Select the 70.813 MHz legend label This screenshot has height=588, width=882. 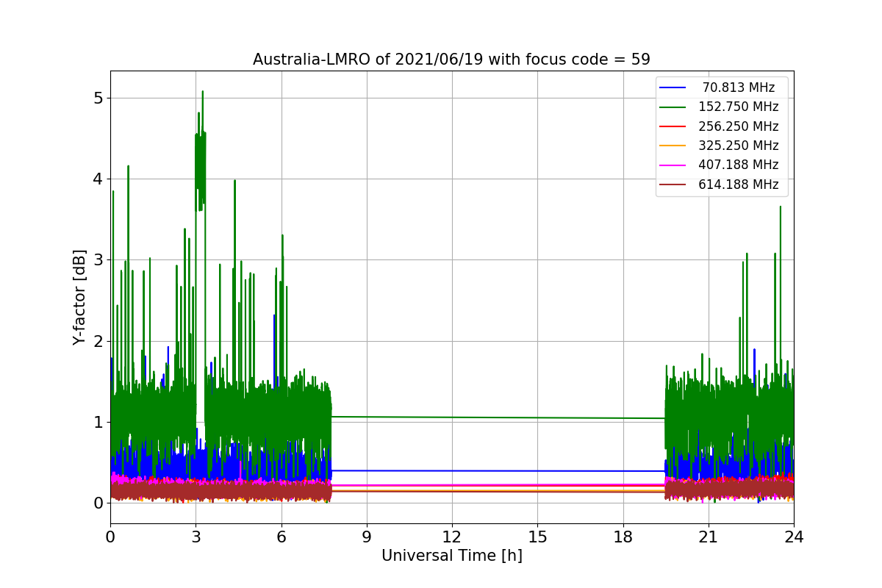click(x=739, y=87)
